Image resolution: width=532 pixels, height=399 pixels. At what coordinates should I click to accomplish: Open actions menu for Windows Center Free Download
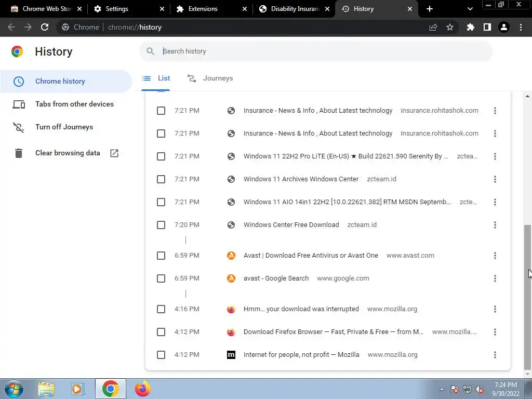pyautogui.click(x=495, y=225)
